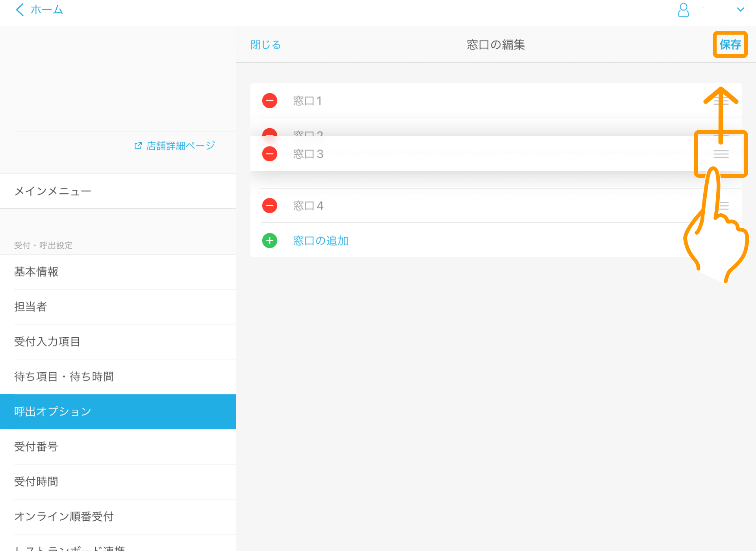
Task: Open 待ち項目・待ち時間 settings
Action: pyautogui.click(x=118, y=377)
